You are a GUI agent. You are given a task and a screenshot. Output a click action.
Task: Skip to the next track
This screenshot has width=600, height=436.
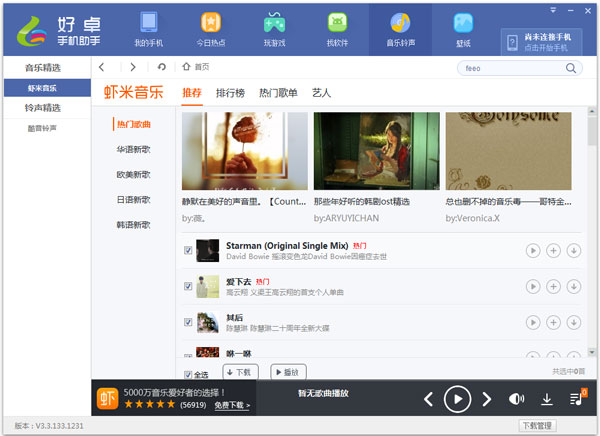486,399
